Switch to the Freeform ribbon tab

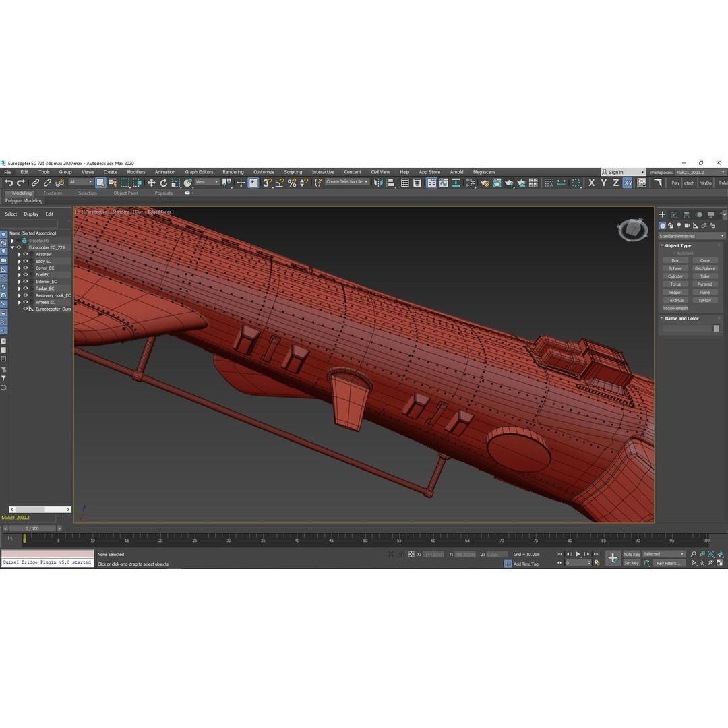(53, 193)
